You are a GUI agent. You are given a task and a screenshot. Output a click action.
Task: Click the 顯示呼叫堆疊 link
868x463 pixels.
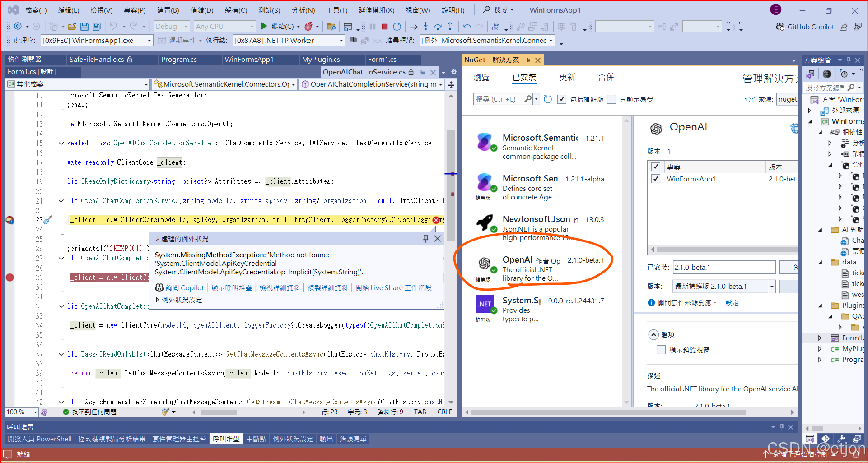pos(232,287)
